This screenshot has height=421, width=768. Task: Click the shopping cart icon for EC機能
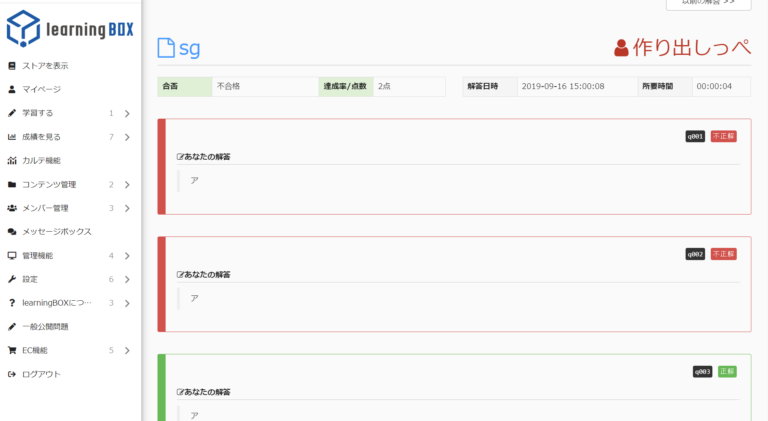click(11, 351)
